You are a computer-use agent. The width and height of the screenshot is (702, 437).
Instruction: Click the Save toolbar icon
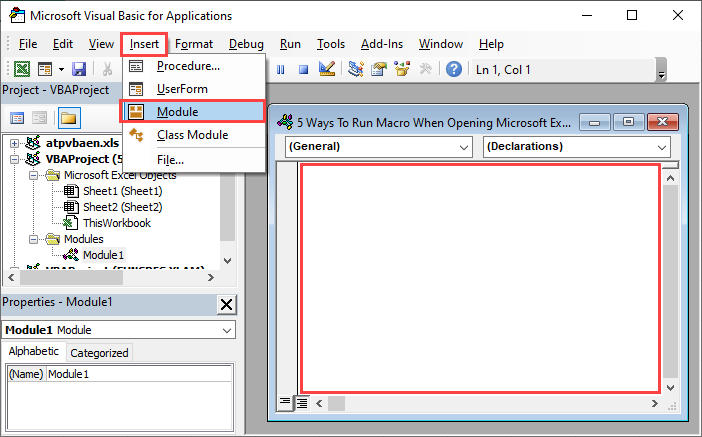[79, 69]
